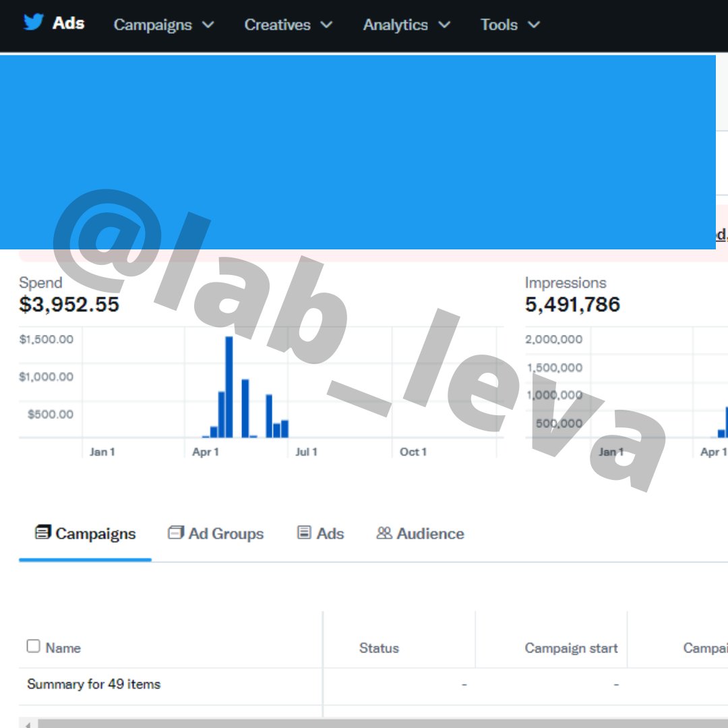Switch to the Ads tab
Screen dimensions: 728x728
coord(320,533)
